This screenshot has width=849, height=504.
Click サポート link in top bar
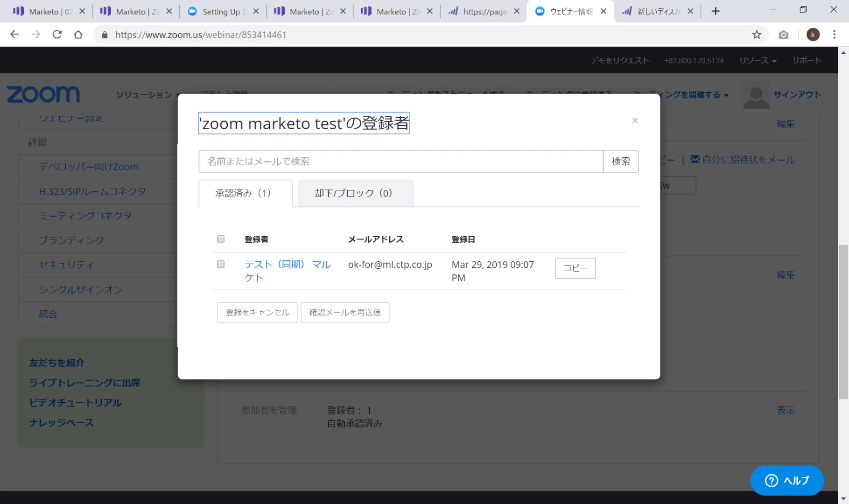point(807,60)
